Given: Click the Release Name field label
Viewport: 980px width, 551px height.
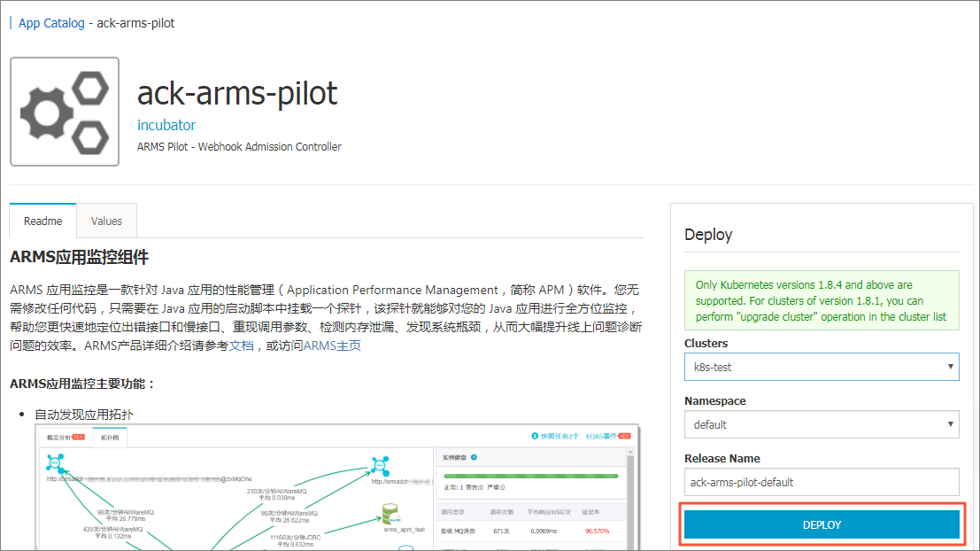Looking at the screenshot, I should [x=721, y=459].
